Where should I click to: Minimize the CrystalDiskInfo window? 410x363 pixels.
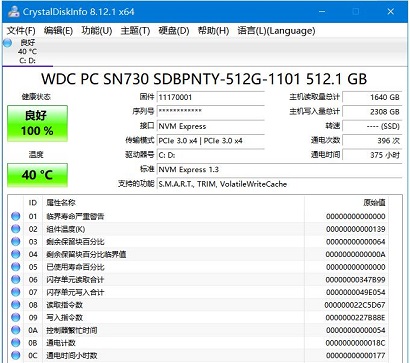[x=322, y=12]
